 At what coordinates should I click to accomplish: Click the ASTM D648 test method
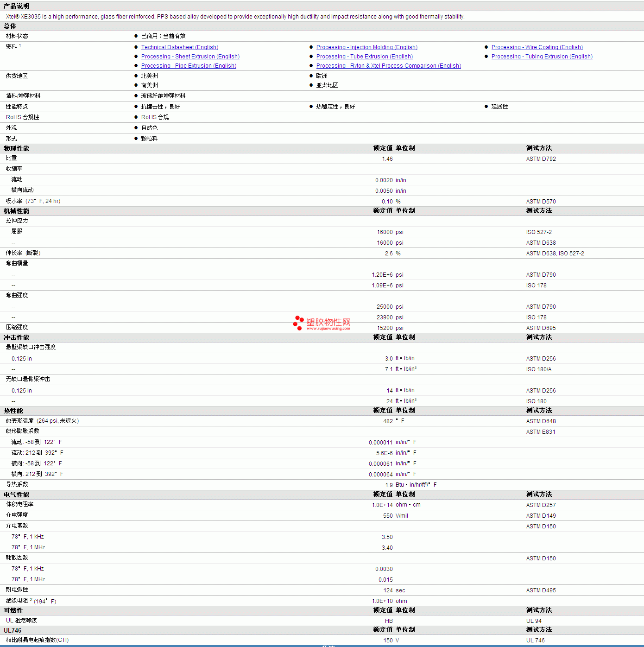coord(541,421)
